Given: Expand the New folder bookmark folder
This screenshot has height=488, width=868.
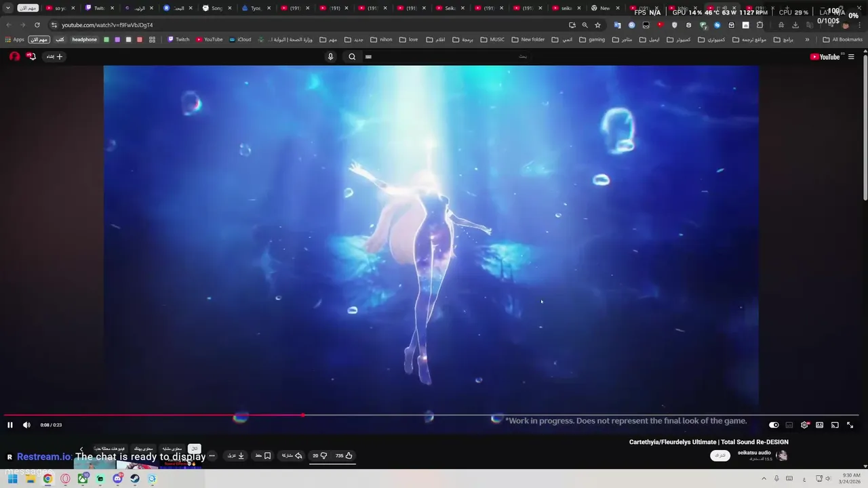Looking at the screenshot, I should tap(528, 39).
